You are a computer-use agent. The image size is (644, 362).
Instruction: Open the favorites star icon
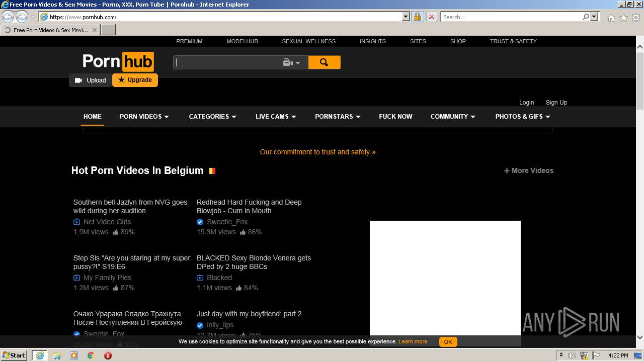click(623, 18)
